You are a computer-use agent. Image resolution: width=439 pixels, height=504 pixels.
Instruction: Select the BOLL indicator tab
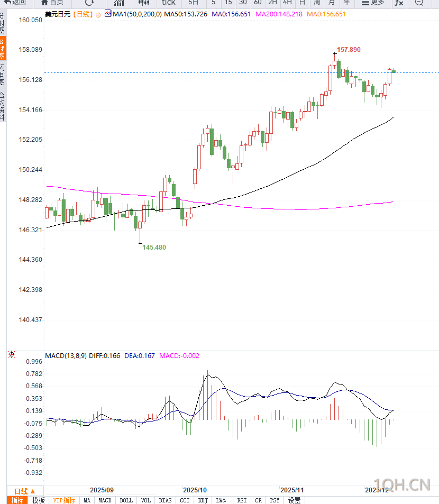[x=126, y=500]
